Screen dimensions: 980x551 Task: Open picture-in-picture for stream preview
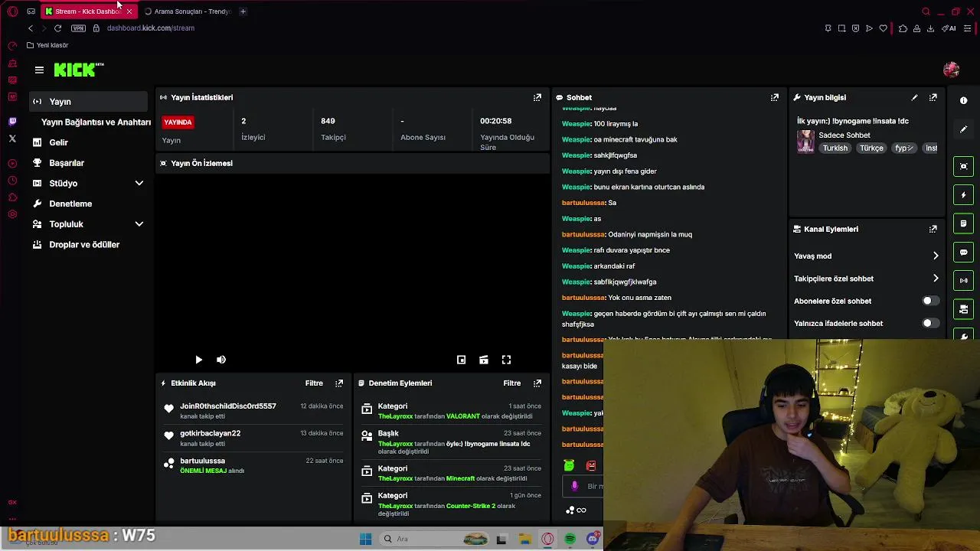pos(461,360)
